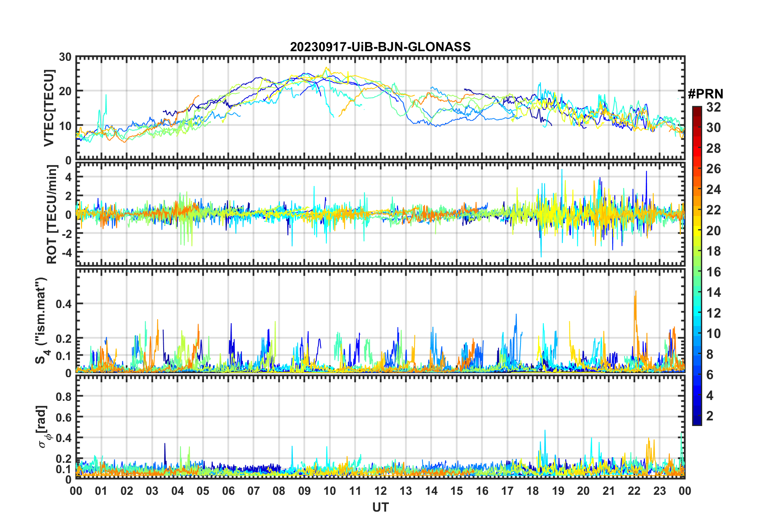Click the #PRN colorbar title

705,94
